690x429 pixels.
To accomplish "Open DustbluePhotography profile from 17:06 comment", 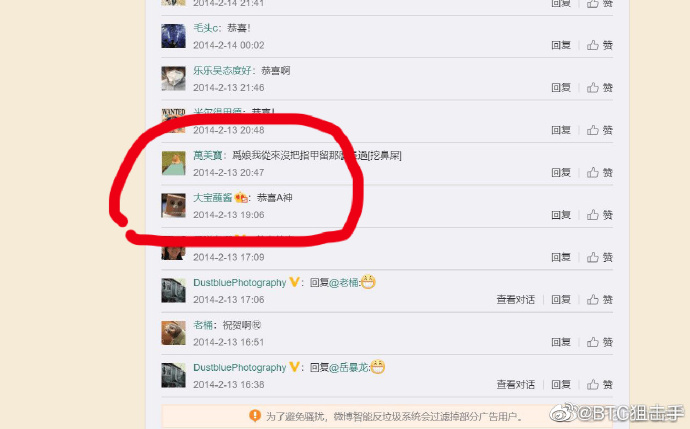I will coord(240,283).
